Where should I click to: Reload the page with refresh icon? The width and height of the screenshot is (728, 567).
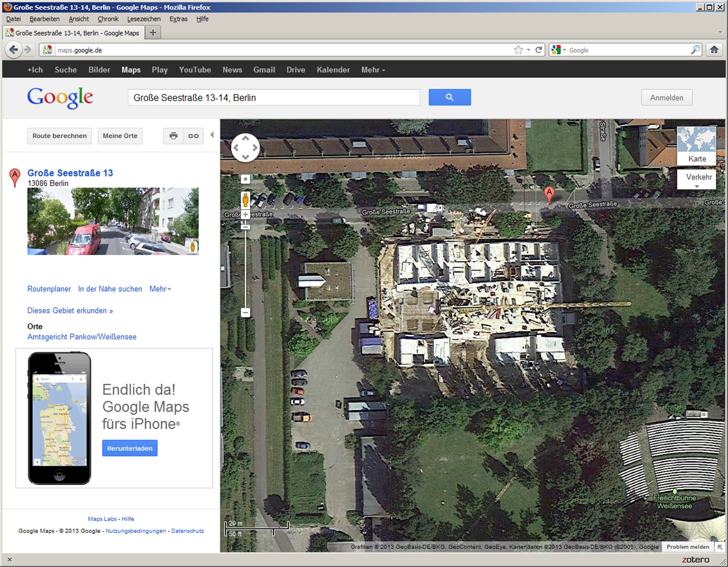[538, 50]
